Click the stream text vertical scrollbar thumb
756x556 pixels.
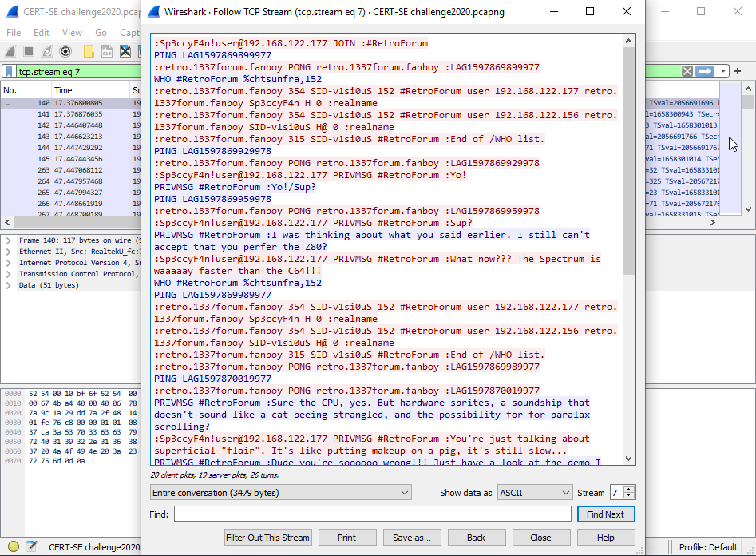[629, 161]
